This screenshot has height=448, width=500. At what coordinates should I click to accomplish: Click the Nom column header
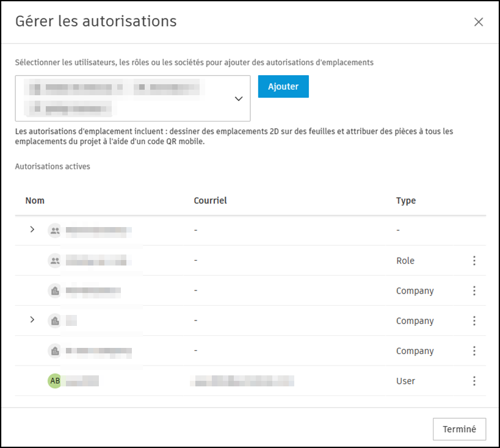(35, 201)
